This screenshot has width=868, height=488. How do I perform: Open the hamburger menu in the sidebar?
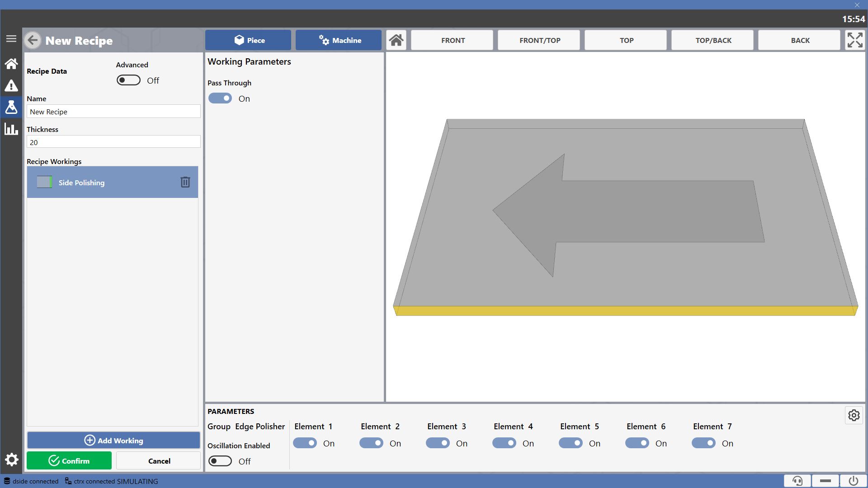tap(11, 39)
